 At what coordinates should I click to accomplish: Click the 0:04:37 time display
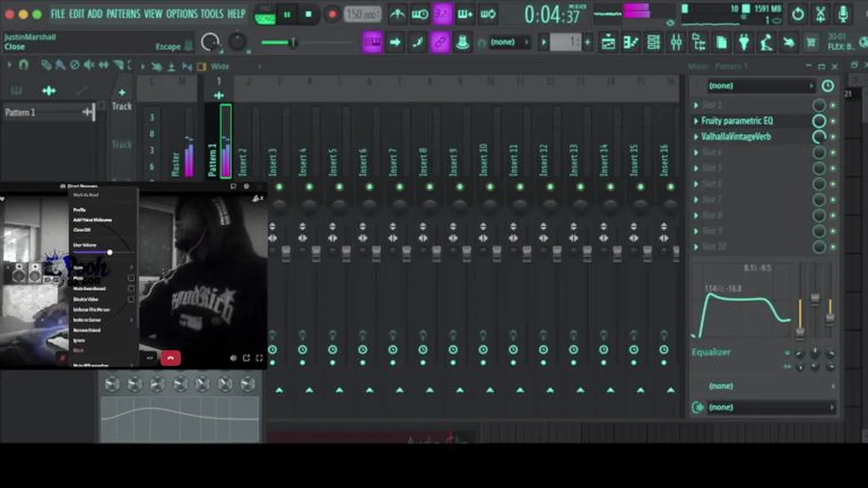553,14
